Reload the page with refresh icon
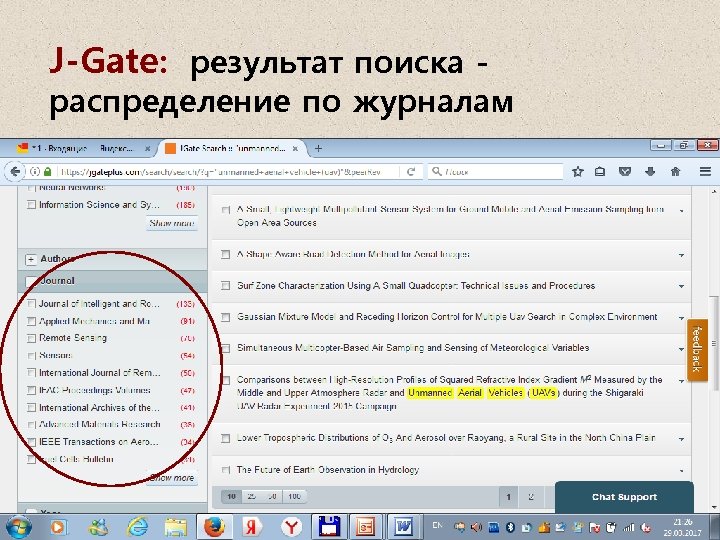Viewport: 720px width, 540px height. click(x=411, y=172)
